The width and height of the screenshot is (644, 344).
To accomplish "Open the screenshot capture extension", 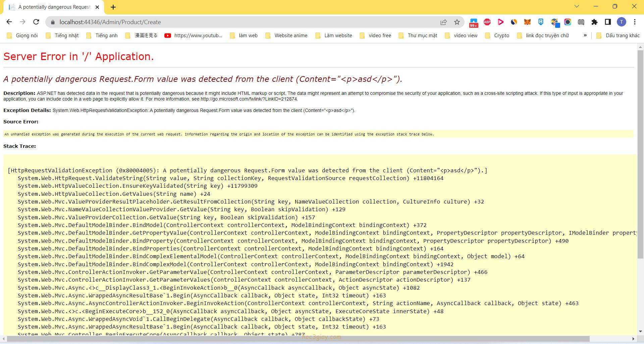I will coord(581,22).
